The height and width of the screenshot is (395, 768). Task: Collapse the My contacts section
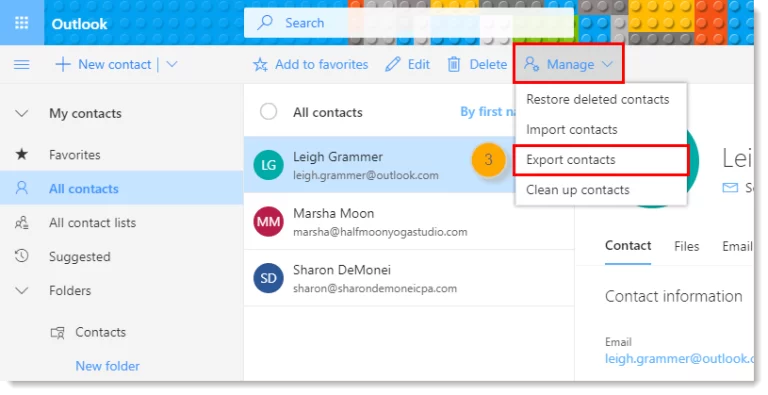coord(22,114)
